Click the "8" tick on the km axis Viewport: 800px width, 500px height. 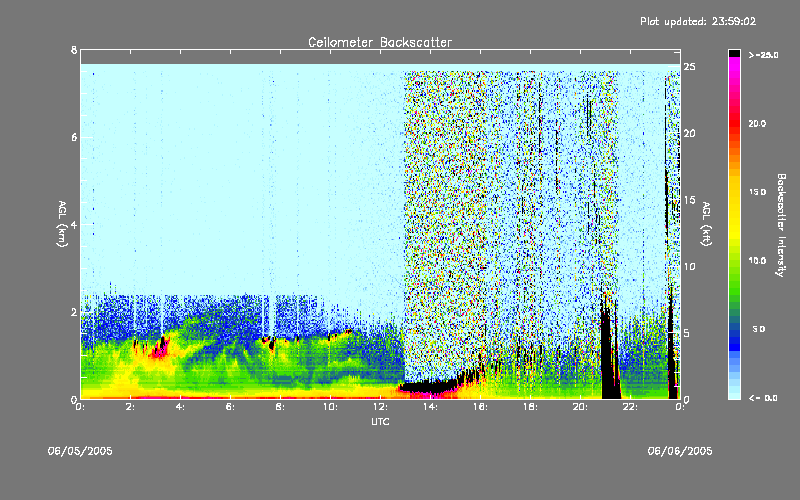[74, 50]
